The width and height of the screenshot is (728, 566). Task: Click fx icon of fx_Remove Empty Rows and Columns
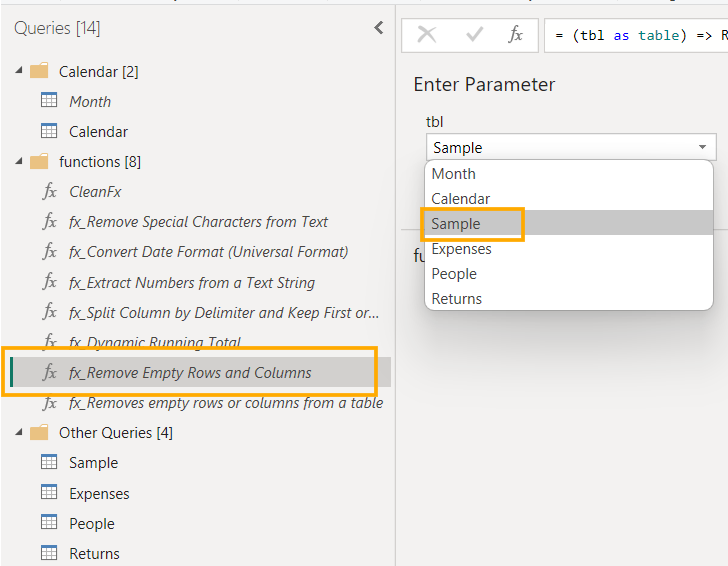50,372
